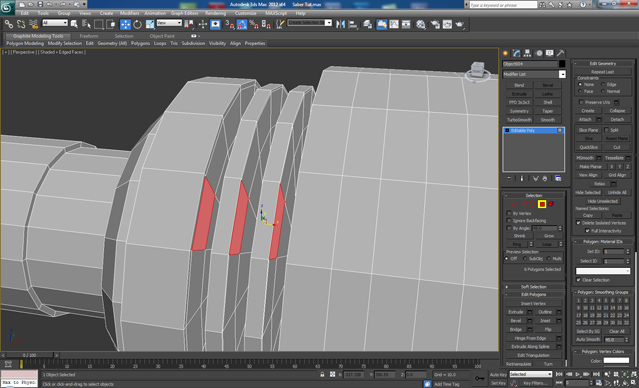Screen dimensions: 639x388
Task: Click the vertex Color swatch
Action: click(x=616, y=360)
